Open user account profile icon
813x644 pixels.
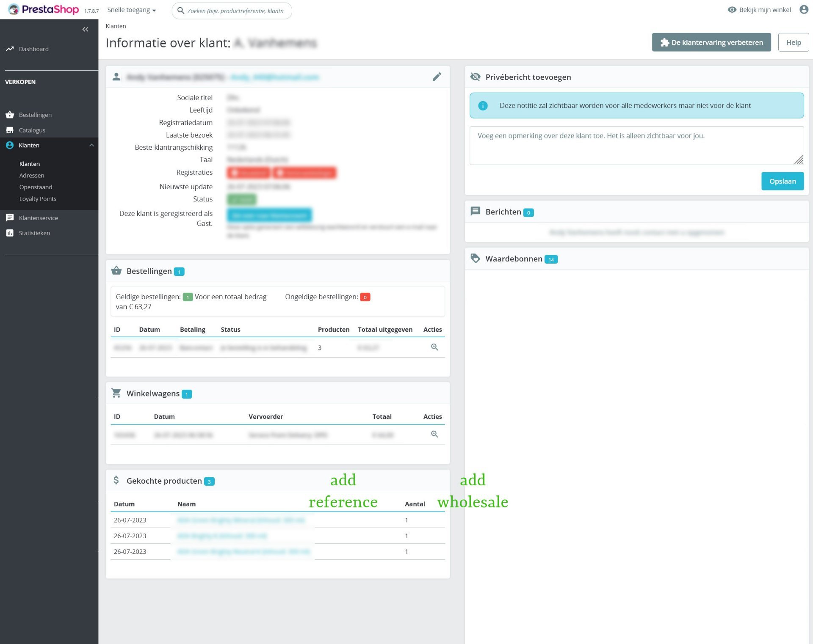[x=803, y=9]
